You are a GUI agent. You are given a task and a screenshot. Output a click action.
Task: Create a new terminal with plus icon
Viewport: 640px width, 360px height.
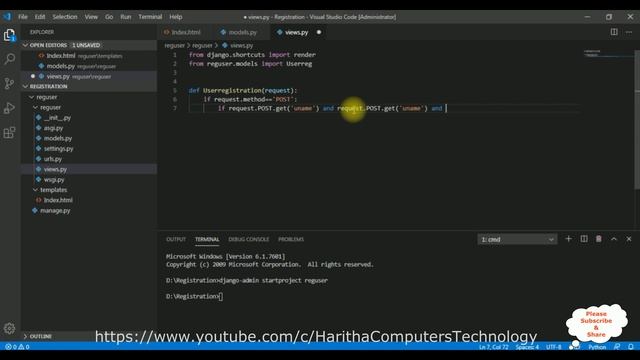tap(568, 239)
